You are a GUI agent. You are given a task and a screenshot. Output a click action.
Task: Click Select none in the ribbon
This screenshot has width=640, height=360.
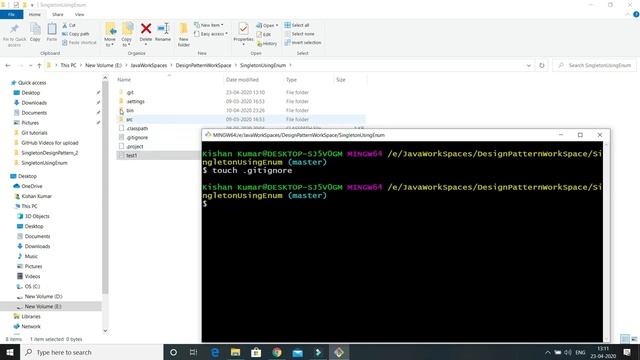coord(299,34)
